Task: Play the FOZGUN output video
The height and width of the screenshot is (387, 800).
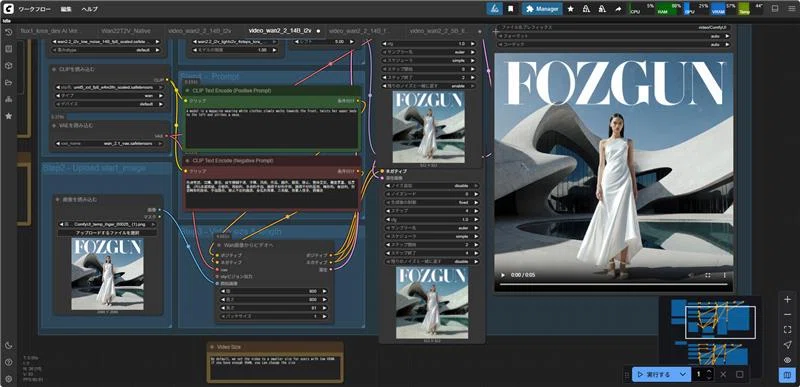Action: pyautogui.click(x=503, y=275)
